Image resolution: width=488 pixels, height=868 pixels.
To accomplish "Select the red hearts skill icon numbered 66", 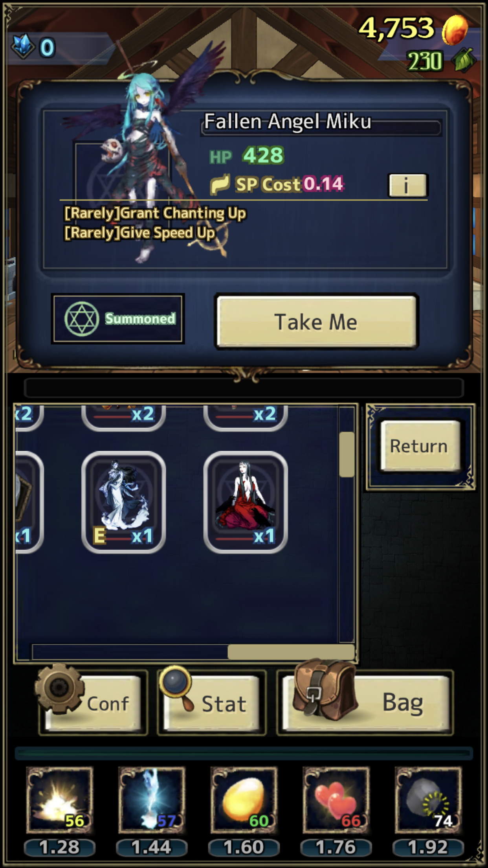I will point(336,800).
